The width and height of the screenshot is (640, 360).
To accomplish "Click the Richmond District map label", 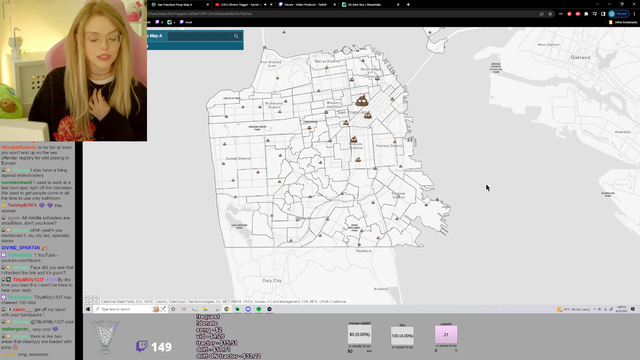I will point(273,105).
